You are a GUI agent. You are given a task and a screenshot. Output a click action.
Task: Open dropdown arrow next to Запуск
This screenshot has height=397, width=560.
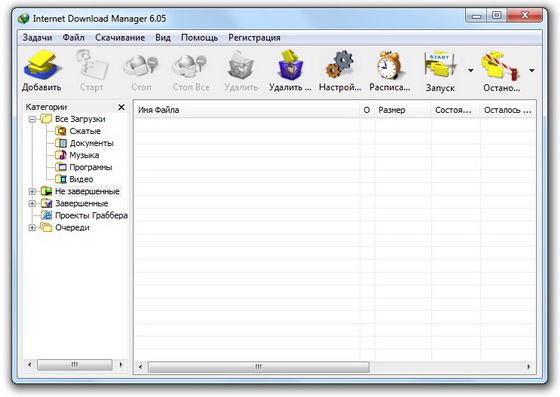click(x=471, y=71)
